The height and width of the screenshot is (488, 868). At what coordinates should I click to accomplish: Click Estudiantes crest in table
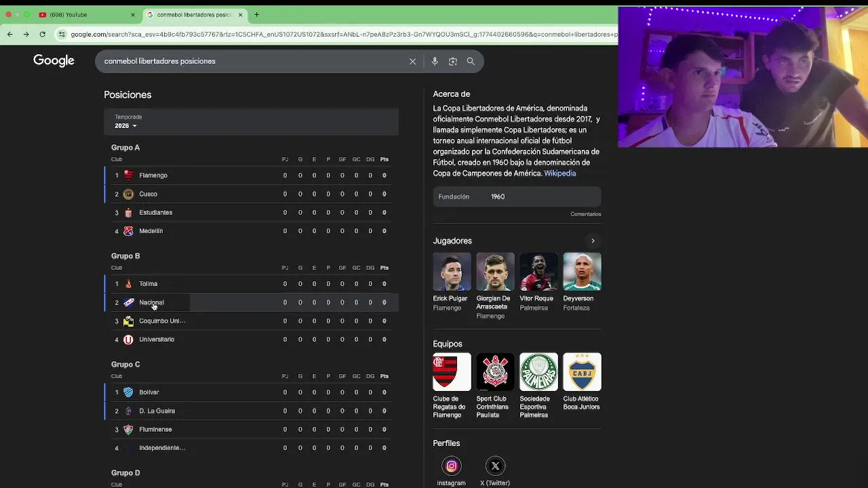128,212
